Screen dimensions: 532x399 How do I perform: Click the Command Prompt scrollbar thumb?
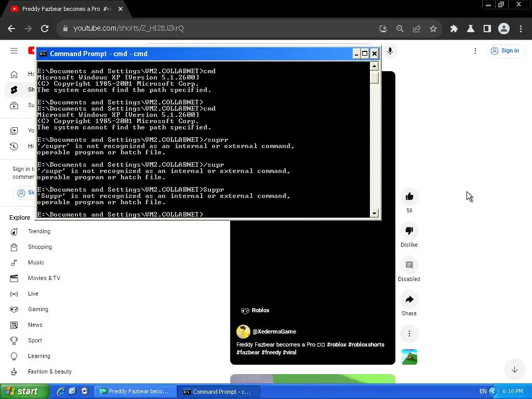pos(374,78)
